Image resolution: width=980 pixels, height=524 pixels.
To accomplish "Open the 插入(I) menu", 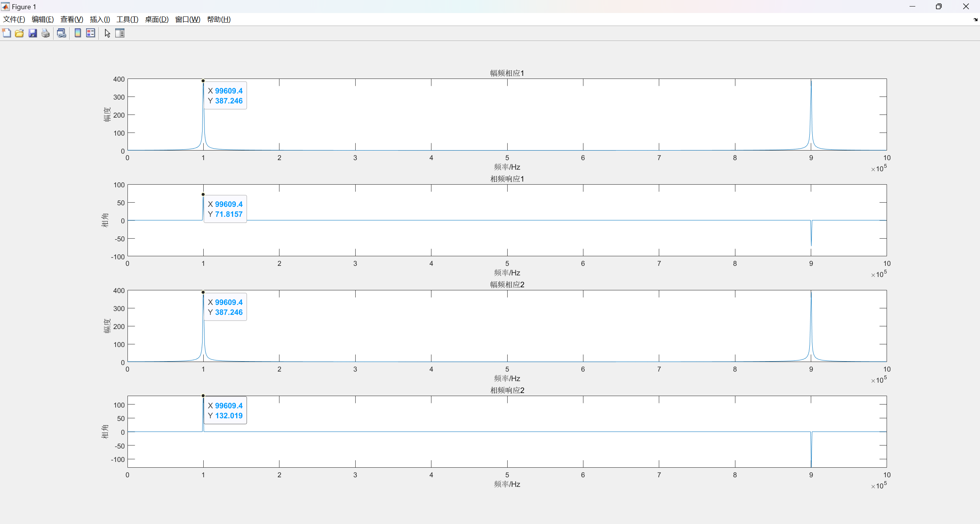I will coord(100,20).
